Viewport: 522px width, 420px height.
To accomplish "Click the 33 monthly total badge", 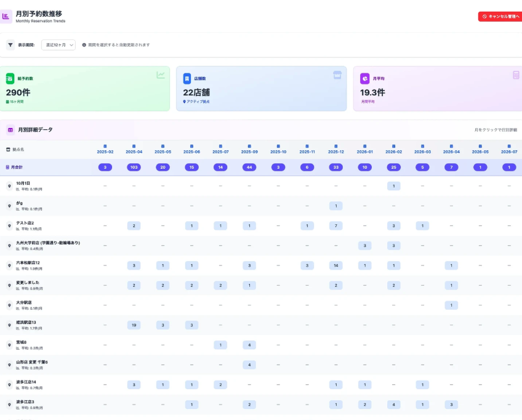I will (336, 168).
